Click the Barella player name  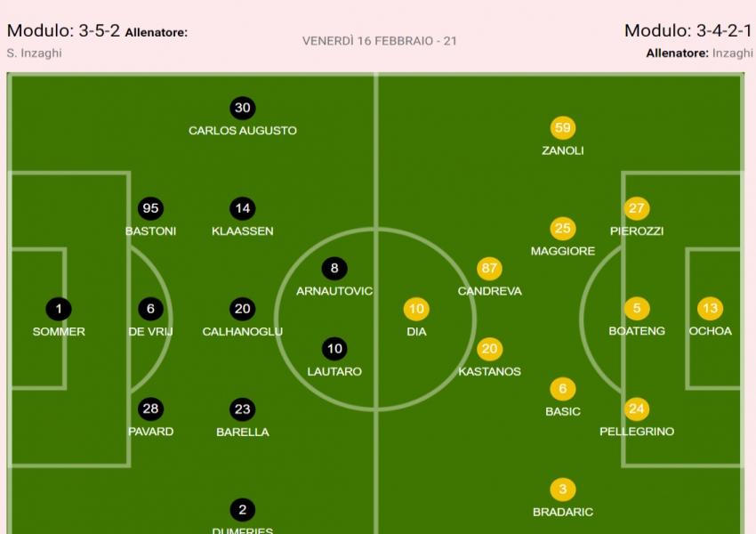pyautogui.click(x=242, y=433)
